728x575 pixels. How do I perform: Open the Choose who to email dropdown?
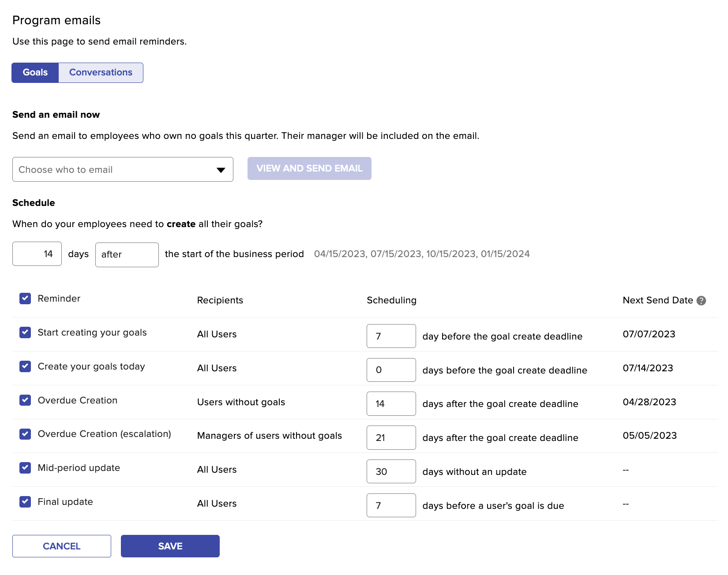(x=123, y=169)
